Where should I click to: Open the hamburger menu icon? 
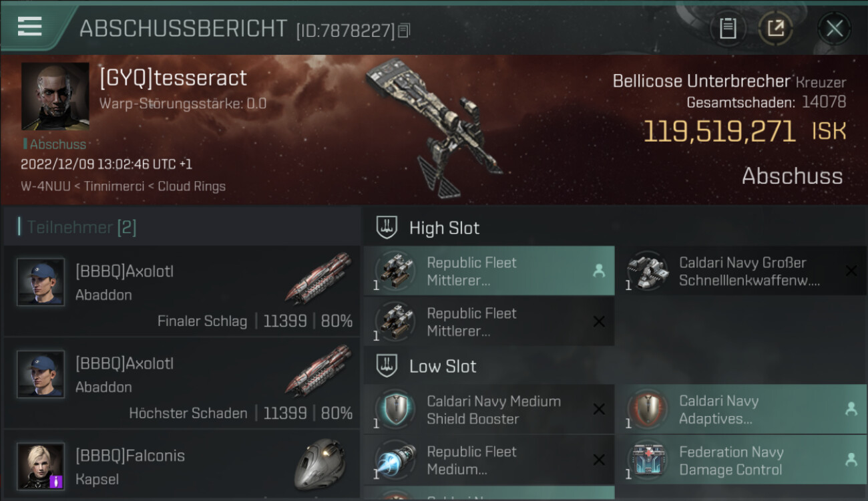[x=30, y=26]
